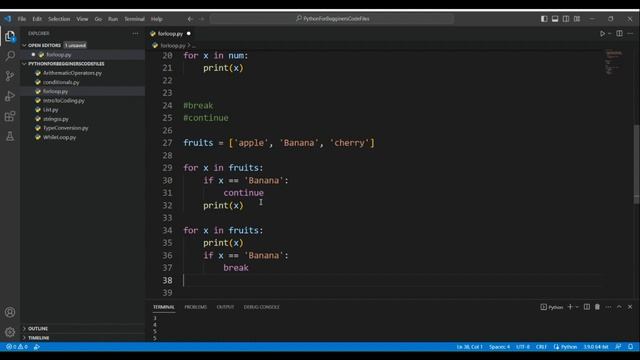Click the editor vertical scrollbar
Screen dimensions: 640x360
pyautogui.click(x=636, y=164)
